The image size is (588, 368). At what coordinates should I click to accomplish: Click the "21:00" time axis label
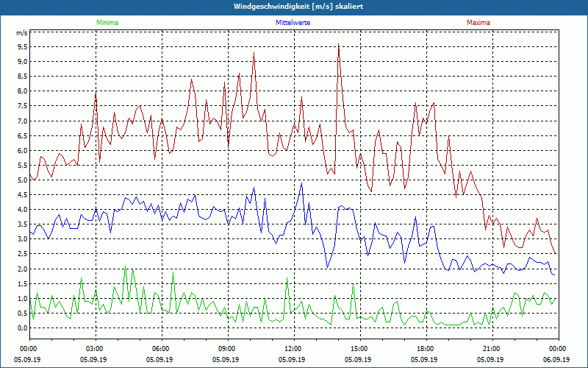click(491, 349)
